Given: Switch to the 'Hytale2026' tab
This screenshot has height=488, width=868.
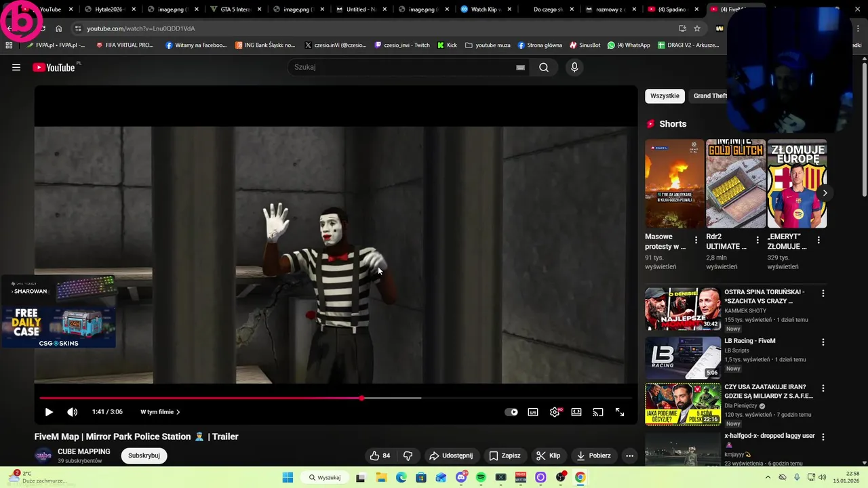Looking at the screenshot, I should (108, 9).
